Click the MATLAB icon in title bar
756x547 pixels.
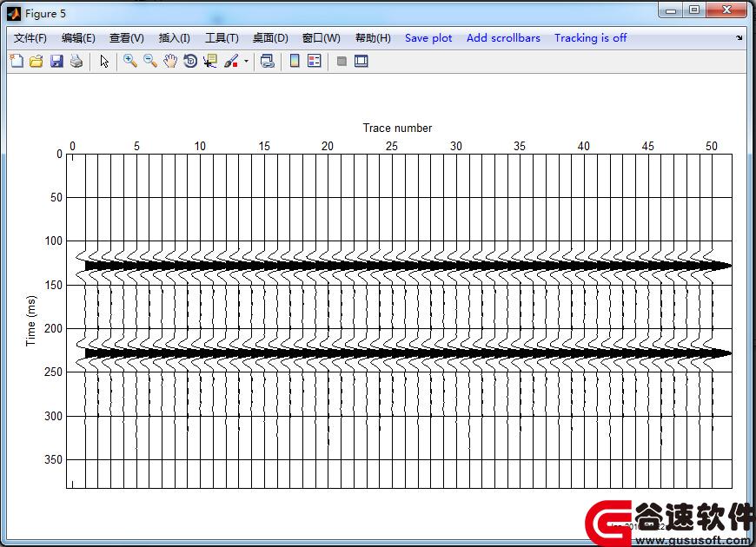coord(14,14)
